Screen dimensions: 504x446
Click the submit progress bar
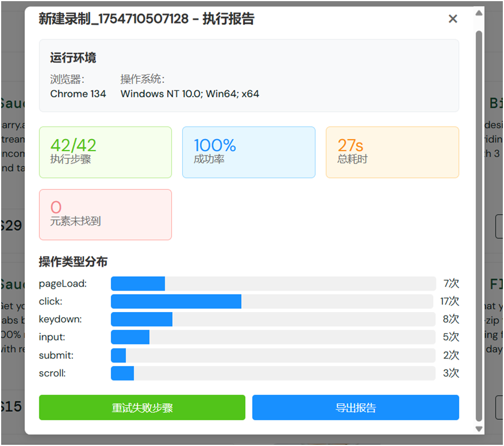[273, 355]
